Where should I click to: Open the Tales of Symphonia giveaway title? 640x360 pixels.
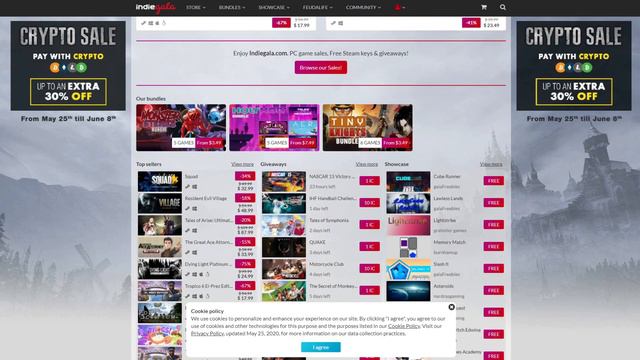click(329, 220)
